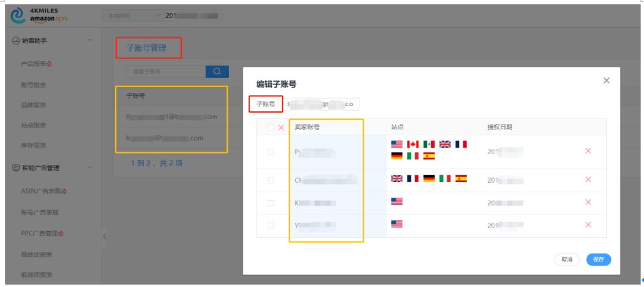Click the blue search magnifier button

pos(217,71)
